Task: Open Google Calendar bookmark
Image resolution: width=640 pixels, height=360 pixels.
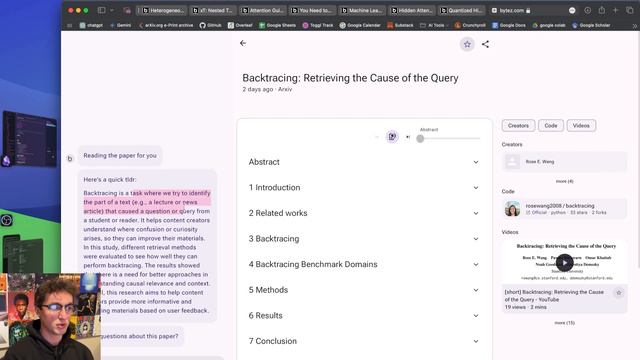Action: [x=360, y=25]
